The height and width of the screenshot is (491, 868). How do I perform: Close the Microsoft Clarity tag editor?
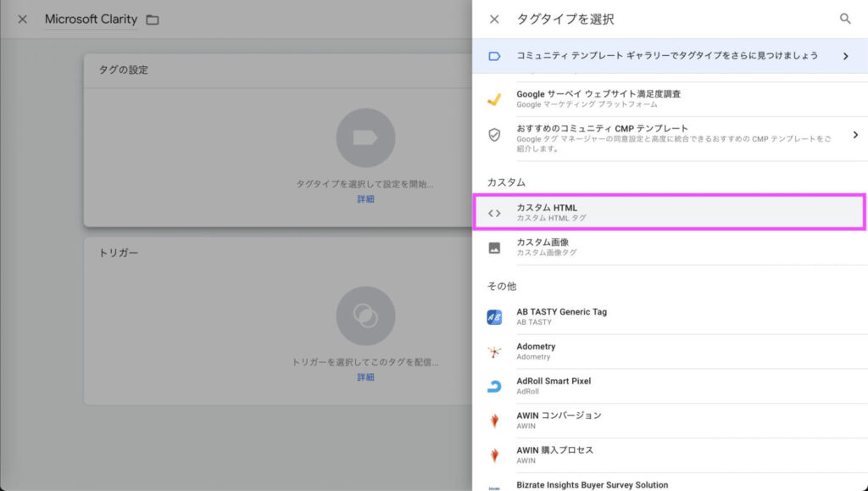[x=23, y=19]
